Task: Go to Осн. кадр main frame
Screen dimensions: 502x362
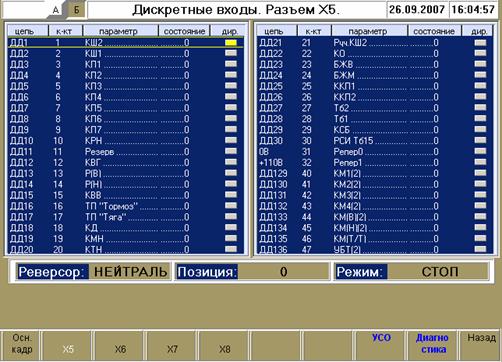Action: [x=22, y=344]
